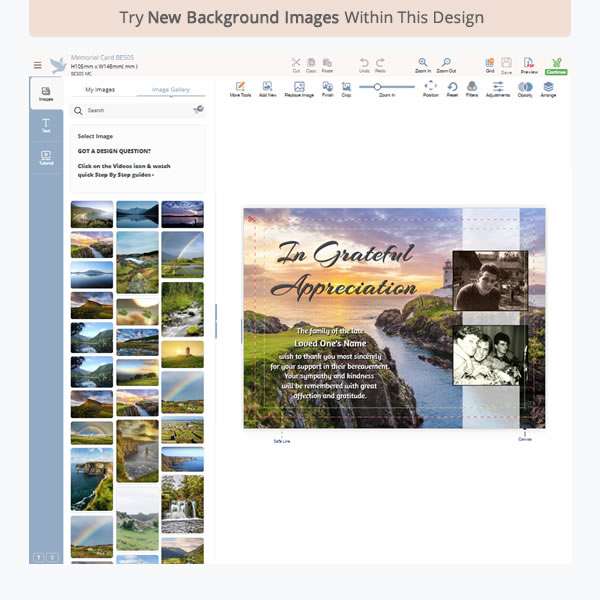Image resolution: width=600 pixels, height=600 pixels.
Task: Open the Opacity control
Action: coord(525,88)
